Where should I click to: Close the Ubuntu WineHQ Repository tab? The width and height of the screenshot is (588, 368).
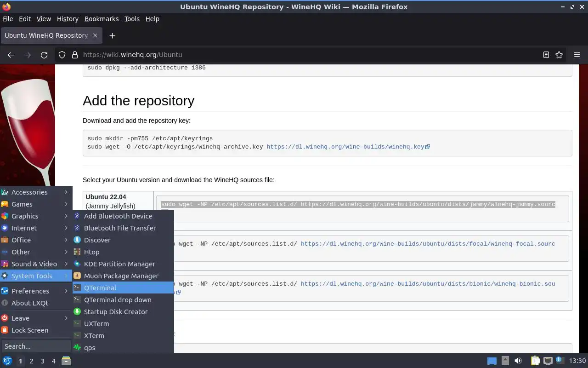tap(95, 35)
